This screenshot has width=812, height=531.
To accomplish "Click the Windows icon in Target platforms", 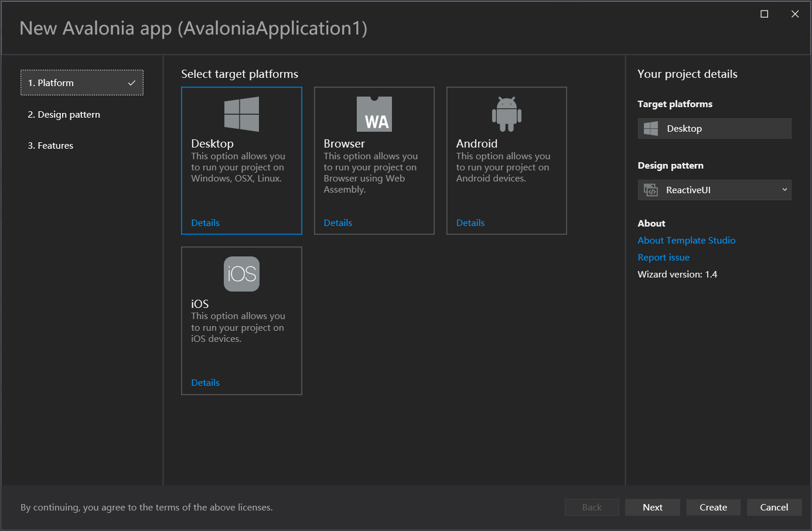I will click(x=651, y=129).
